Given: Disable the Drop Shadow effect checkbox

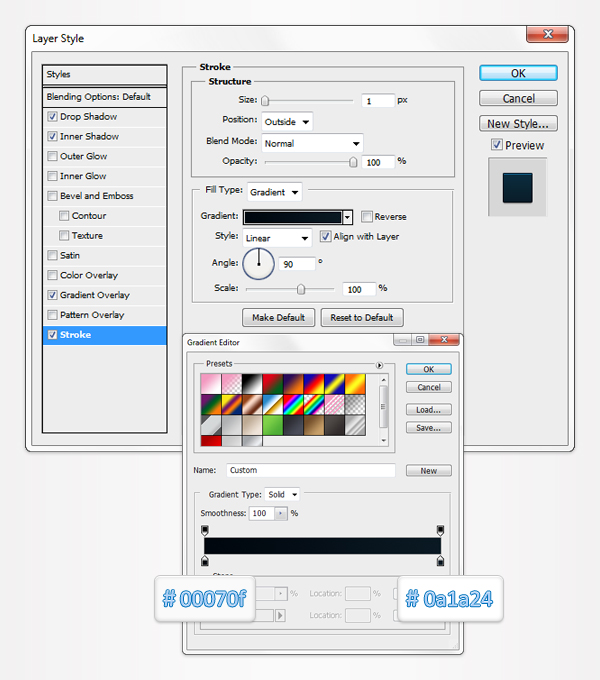Looking at the screenshot, I should click(52, 117).
